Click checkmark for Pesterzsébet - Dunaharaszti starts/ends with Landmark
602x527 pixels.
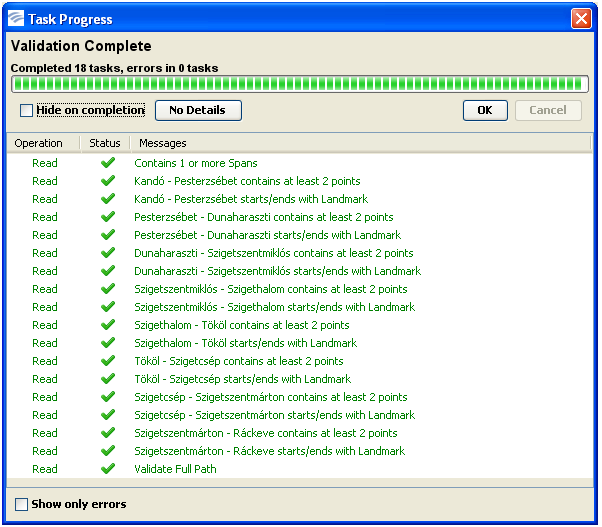(108, 235)
